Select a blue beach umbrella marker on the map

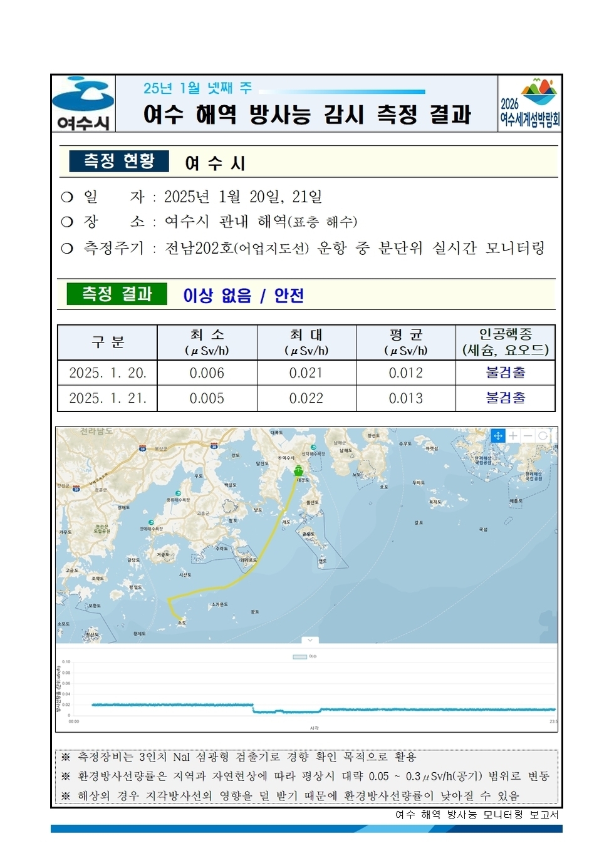click(x=178, y=493)
